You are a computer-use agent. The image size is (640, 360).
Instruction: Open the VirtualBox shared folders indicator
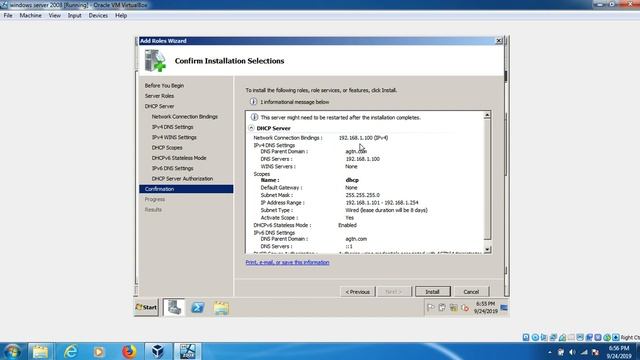point(571,337)
